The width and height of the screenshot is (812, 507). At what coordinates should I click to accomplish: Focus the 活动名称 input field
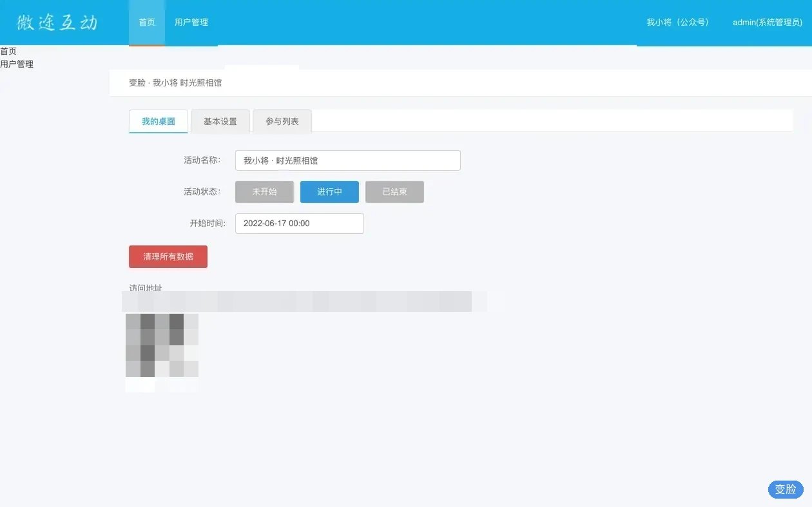(x=348, y=160)
